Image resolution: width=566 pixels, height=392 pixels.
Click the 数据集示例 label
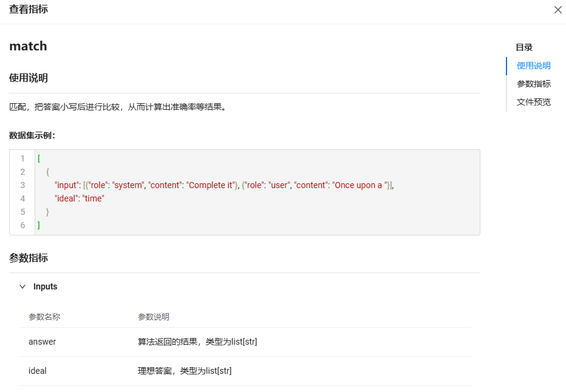pos(32,135)
